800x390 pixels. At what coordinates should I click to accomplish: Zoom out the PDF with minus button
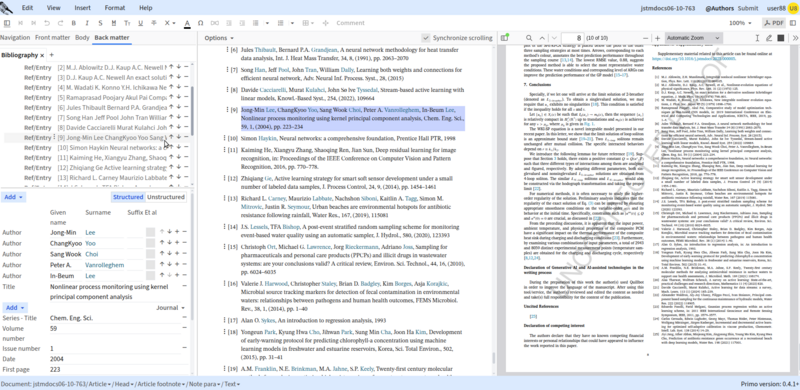pyautogui.click(x=645, y=38)
